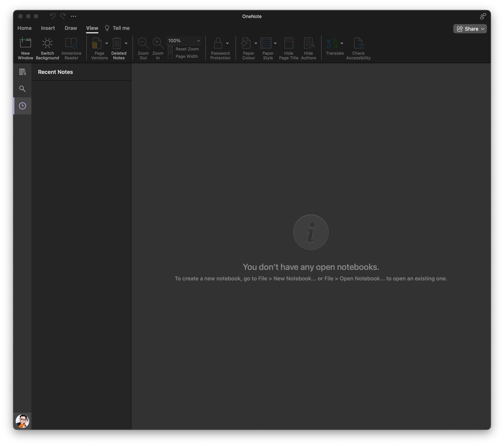
Task: Open the Paper Colour picker
Action: click(246, 43)
